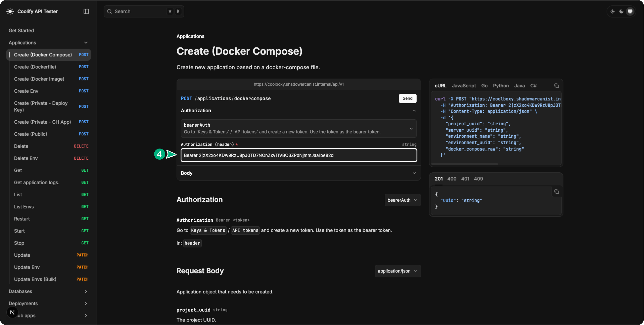Click the sidebar collapse panel icon
This screenshot has height=325, width=644.
click(86, 11)
